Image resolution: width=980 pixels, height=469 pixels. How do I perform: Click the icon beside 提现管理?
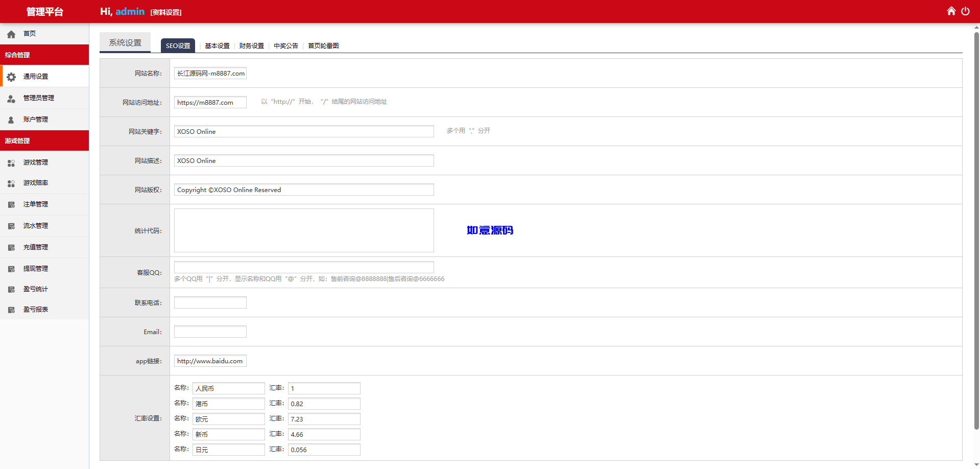click(11, 269)
